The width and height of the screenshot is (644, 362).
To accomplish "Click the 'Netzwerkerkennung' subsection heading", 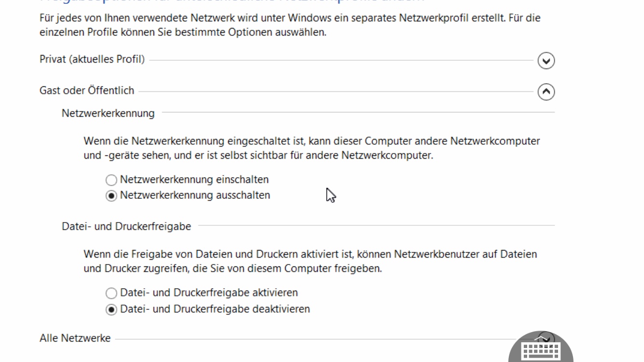I will tap(108, 113).
